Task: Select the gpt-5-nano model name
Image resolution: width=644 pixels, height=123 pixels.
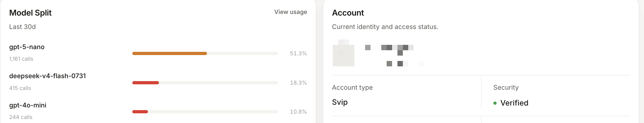Action: click(27, 47)
